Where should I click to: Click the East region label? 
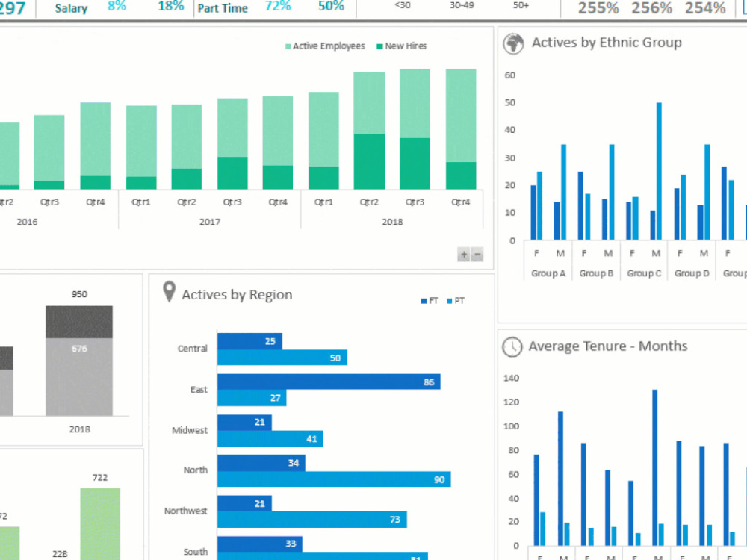199,390
